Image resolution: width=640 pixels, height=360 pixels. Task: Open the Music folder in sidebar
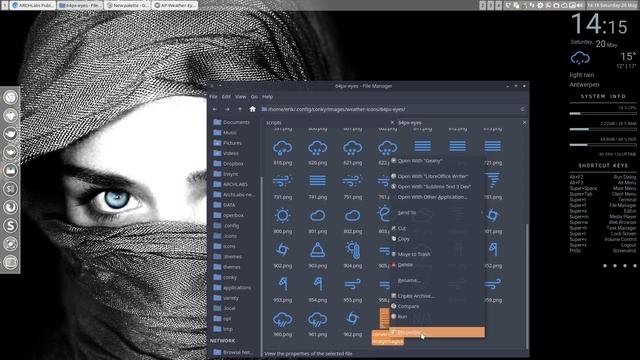pos(225,133)
